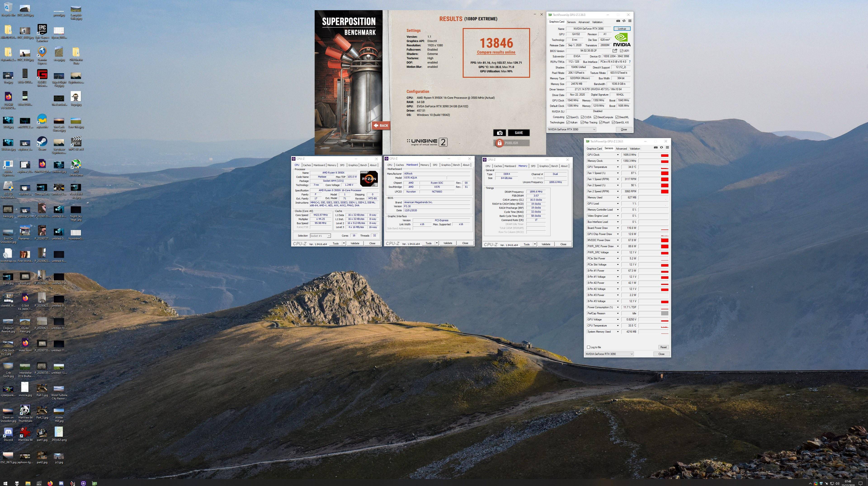Image resolution: width=868 pixels, height=486 pixels.
Task: Open the hamburger menu in GPU-Z Sensors window
Action: point(667,148)
